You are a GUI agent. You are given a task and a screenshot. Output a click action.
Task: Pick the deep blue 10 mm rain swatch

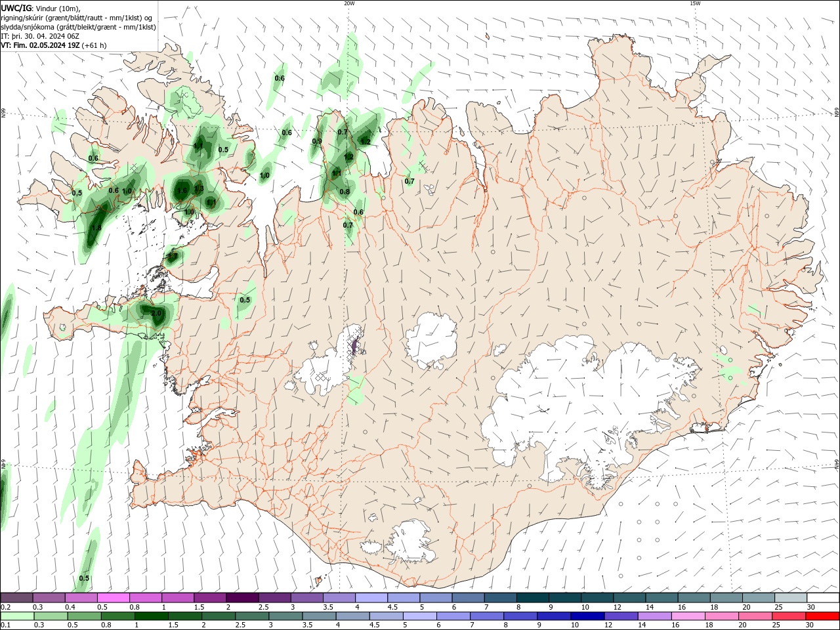coord(587,616)
